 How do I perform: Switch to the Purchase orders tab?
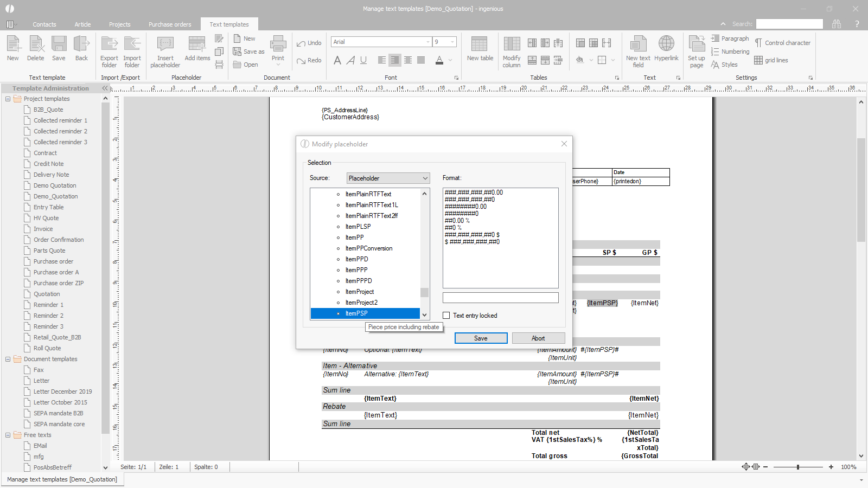point(170,24)
